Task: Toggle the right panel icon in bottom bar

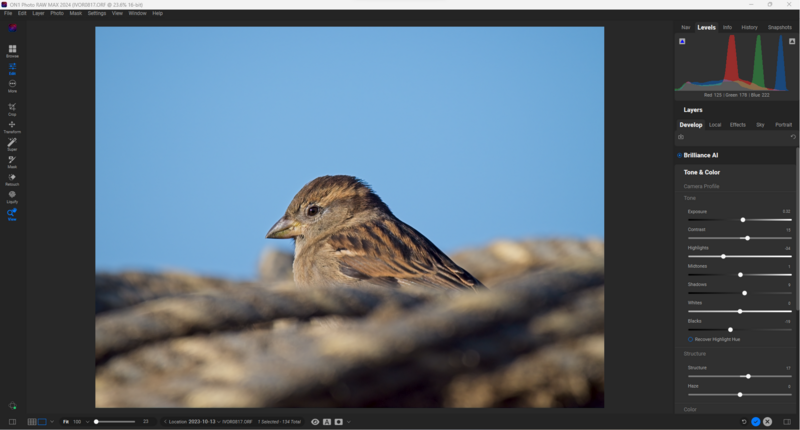Action: point(787,422)
